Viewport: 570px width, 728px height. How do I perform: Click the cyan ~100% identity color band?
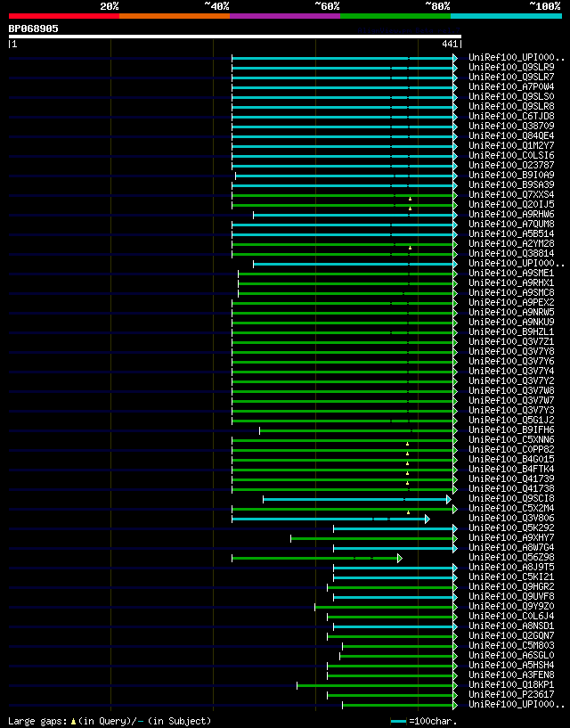[x=507, y=16]
